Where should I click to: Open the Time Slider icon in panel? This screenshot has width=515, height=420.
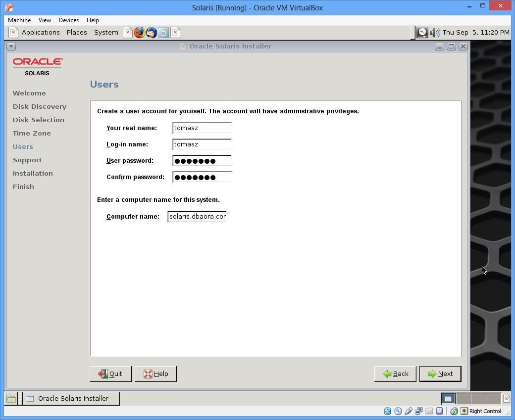(x=163, y=33)
